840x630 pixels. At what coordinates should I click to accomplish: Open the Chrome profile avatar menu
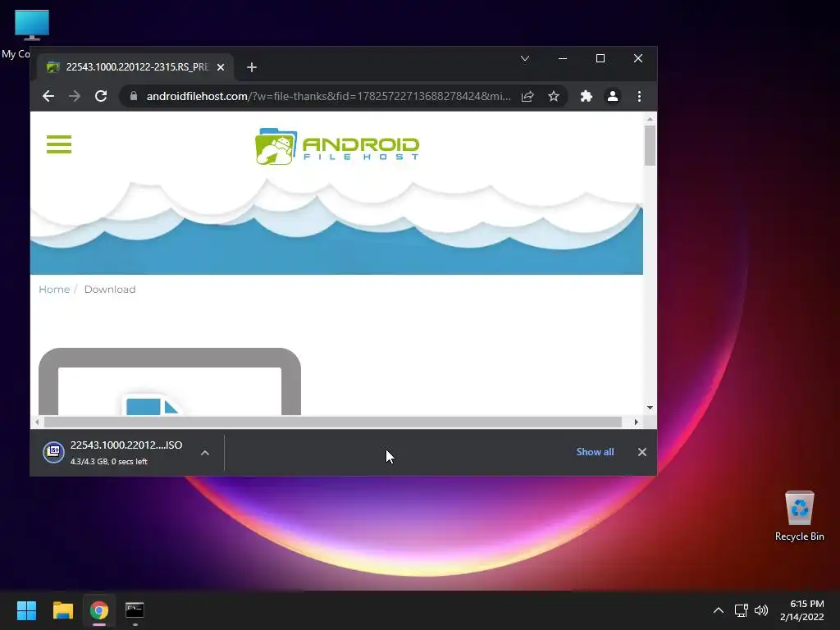coord(612,97)
